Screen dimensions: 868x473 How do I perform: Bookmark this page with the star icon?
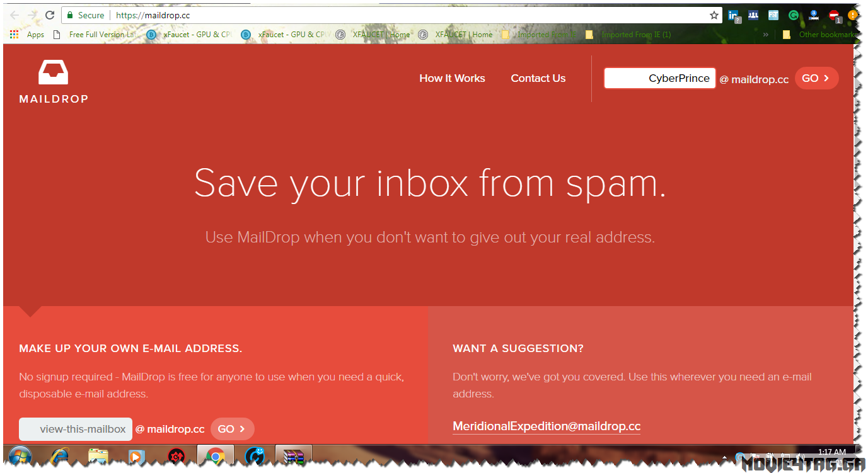[x=714, y=15]
